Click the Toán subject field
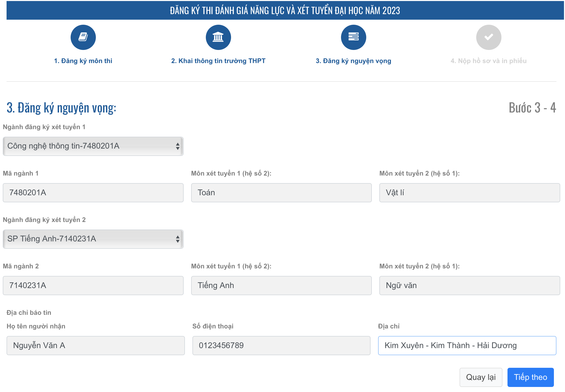Viewport: 565px width, 392px height. pos(281,192)
